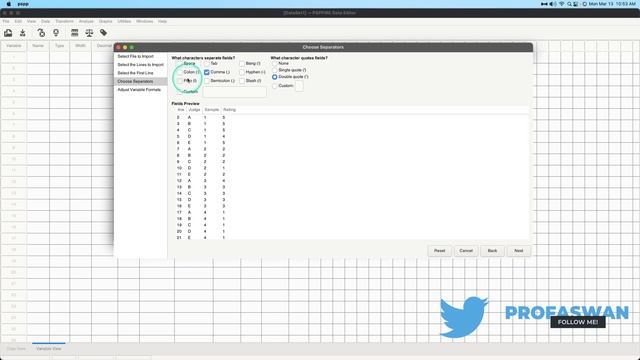The width and height of the screenshot is (640, 360).
Task: Click the Name column header in Data Editor
Action: (38, 46)
